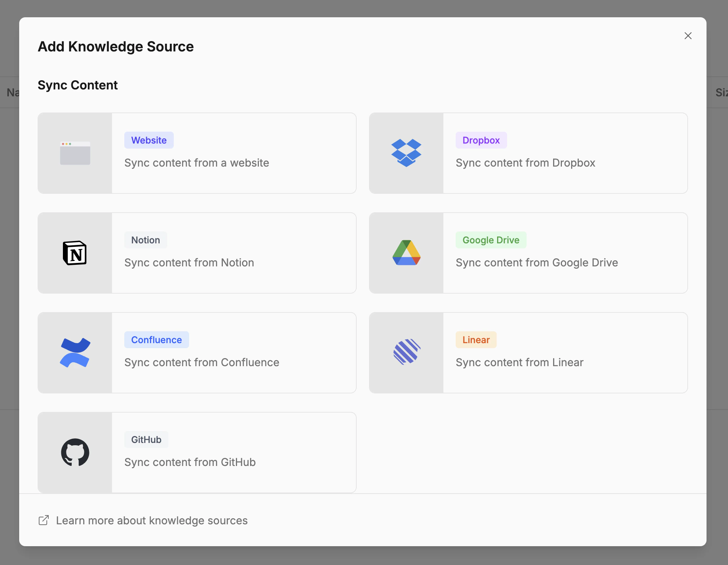Click the Website badge label
This screenshot has height=565, width=728.
149,140
